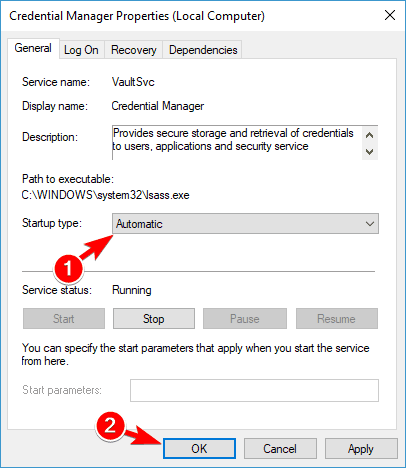Click the disabled Pause button

[x=245, y=319]
